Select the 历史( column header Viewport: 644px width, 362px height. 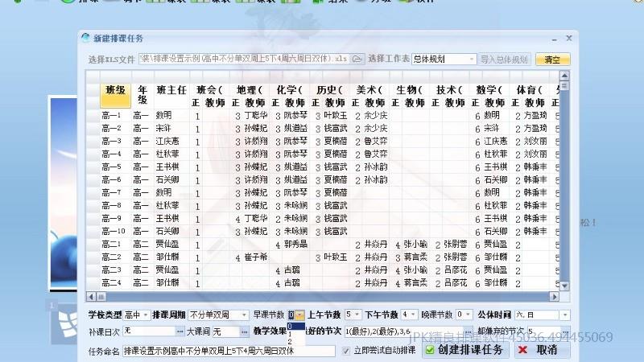(329, 90)
